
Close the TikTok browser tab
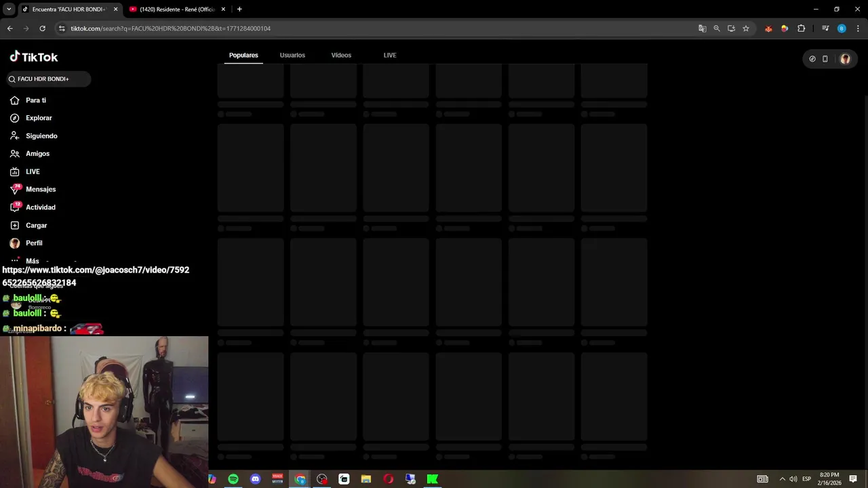(x=115, y=9)
